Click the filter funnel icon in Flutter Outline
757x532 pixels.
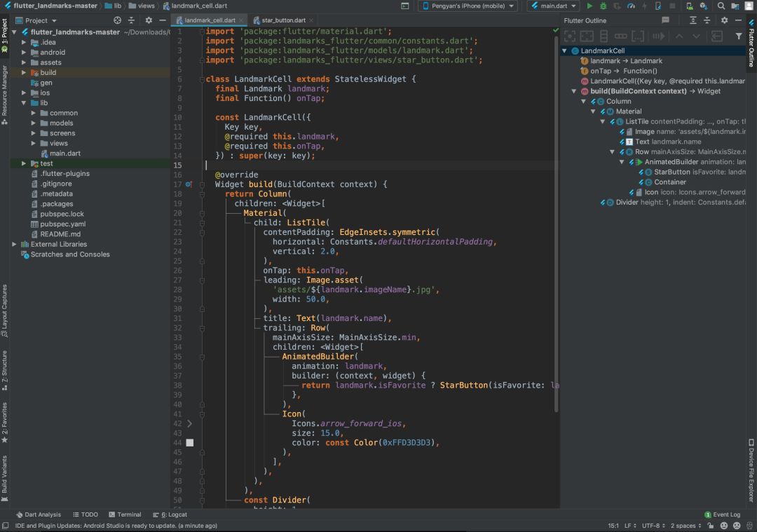click(739, 36)
